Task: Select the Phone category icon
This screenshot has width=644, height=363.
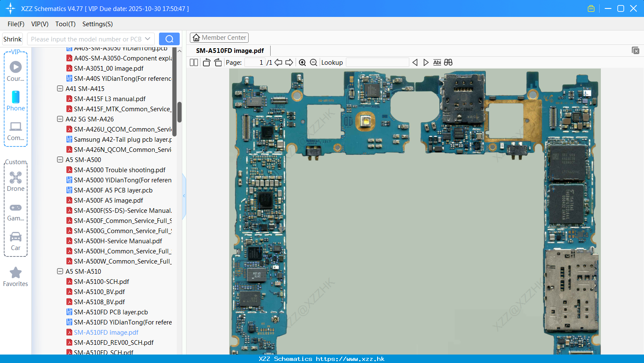Action: 16,101
